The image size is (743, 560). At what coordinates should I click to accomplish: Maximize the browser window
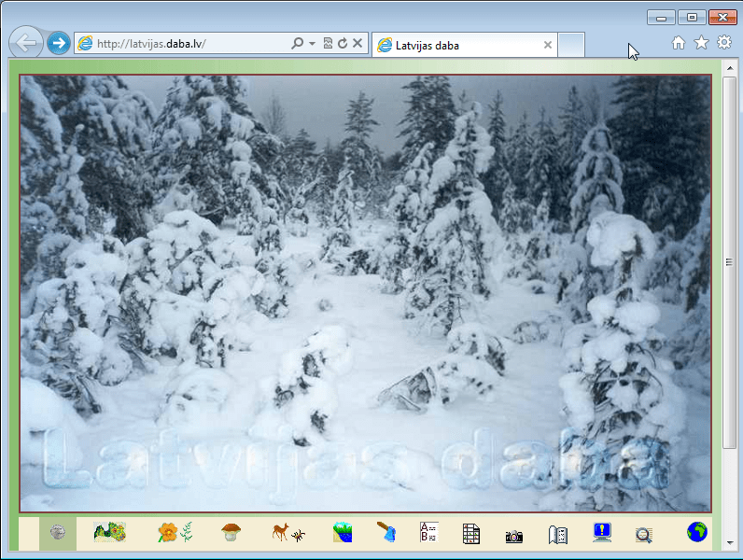pyautogui.click(x=692, y=18)
